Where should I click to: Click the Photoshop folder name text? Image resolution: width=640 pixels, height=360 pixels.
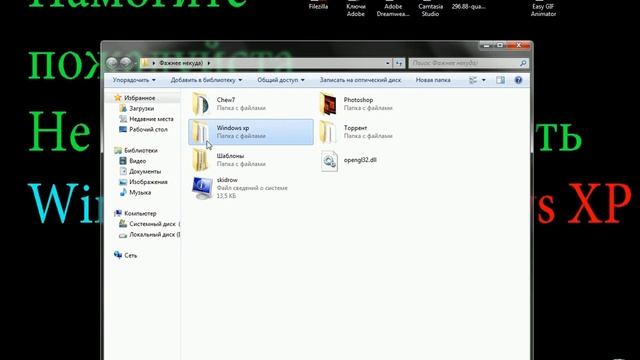(358, 100)
